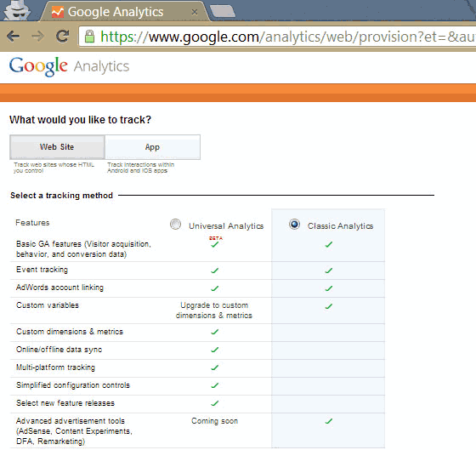
Task: Click Universal checkmark for AdWords account linking
Action: click(x=214, y=288)
